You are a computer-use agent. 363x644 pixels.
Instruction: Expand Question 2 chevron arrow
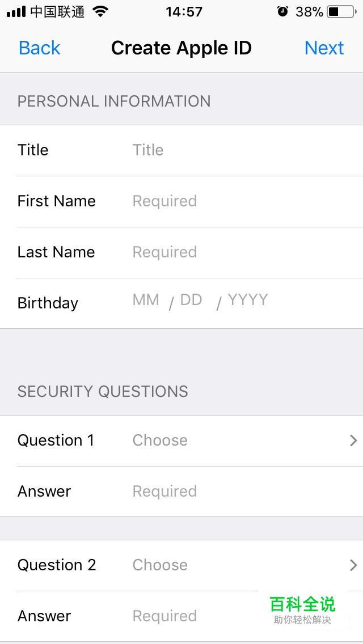[x=353, y=565]
